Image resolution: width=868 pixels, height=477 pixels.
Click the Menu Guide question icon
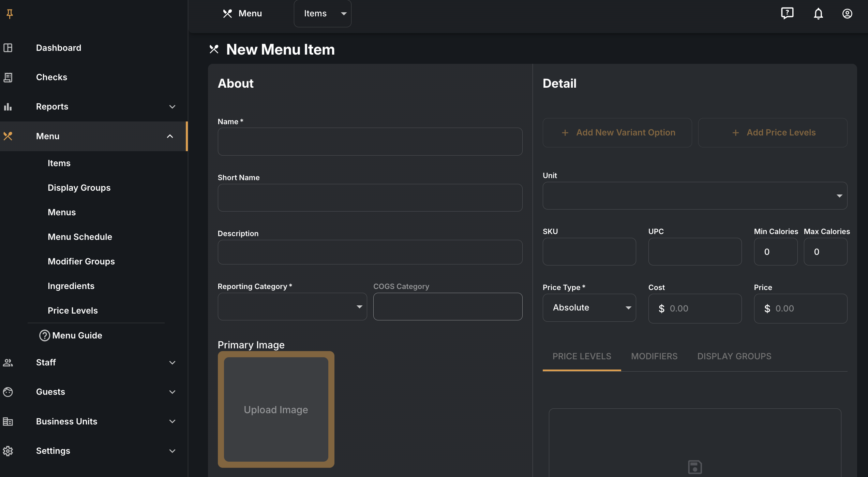pyautogui.click(x=44, y=335)
